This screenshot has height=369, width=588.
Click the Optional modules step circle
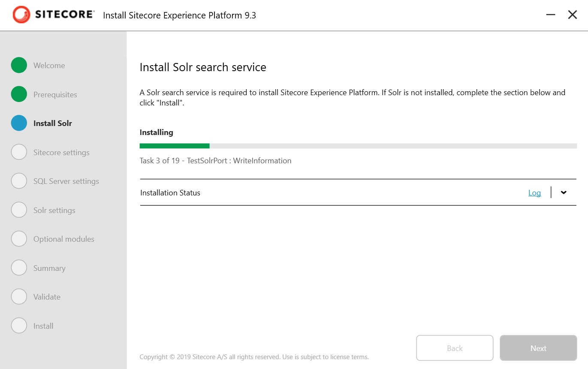click(19, 239)
